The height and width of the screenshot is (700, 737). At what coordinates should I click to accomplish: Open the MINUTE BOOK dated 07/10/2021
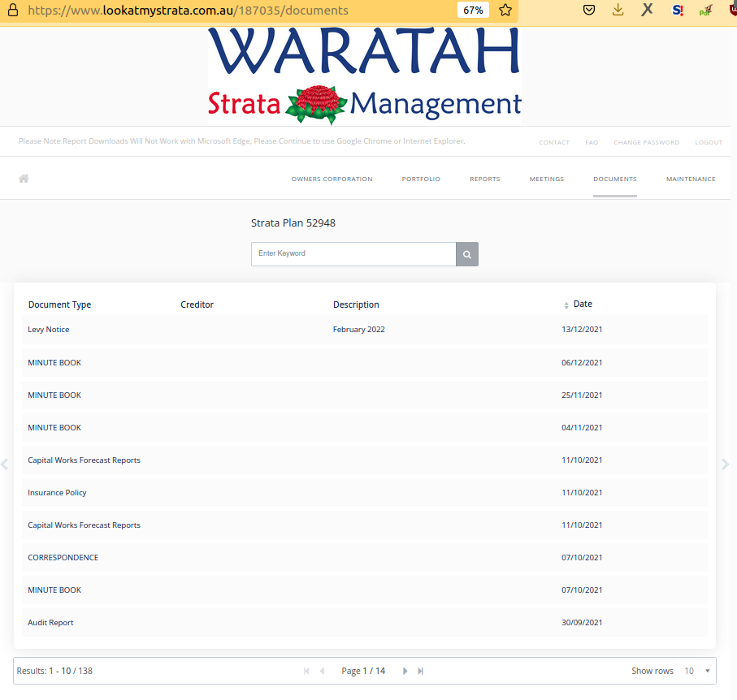pyautogui.click(x=365, y=590)
